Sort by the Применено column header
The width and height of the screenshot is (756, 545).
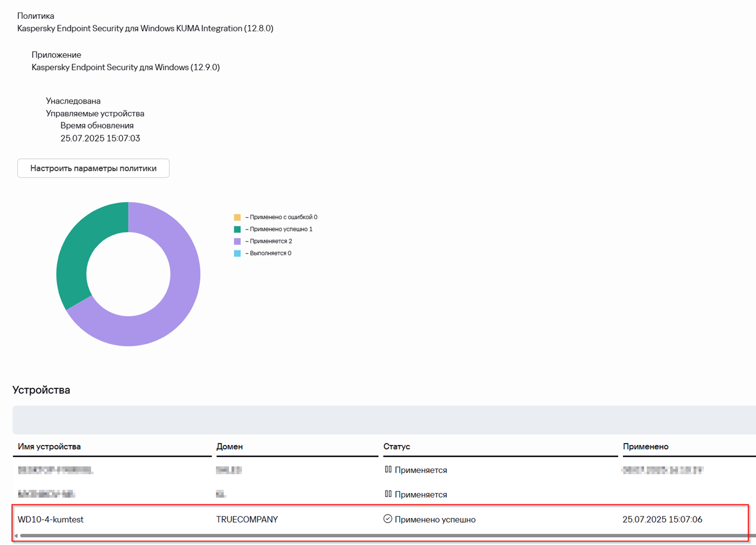[645, 447]
